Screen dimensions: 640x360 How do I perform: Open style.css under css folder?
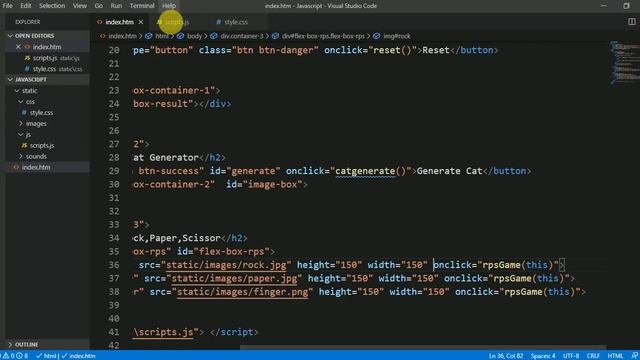tap(41, 113)
